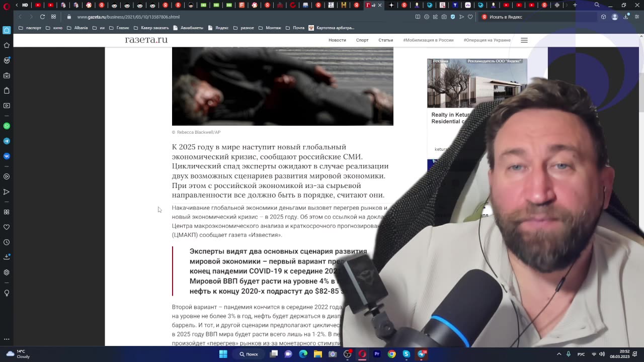Open Chrome from the taskbar
This screenshot has width=644, height=362.
point(391,354)
